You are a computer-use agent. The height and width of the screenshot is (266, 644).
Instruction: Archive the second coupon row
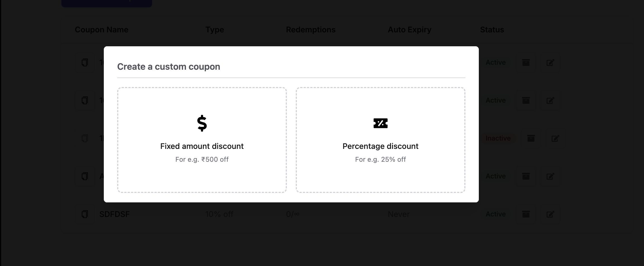click(x=526, y=100)
